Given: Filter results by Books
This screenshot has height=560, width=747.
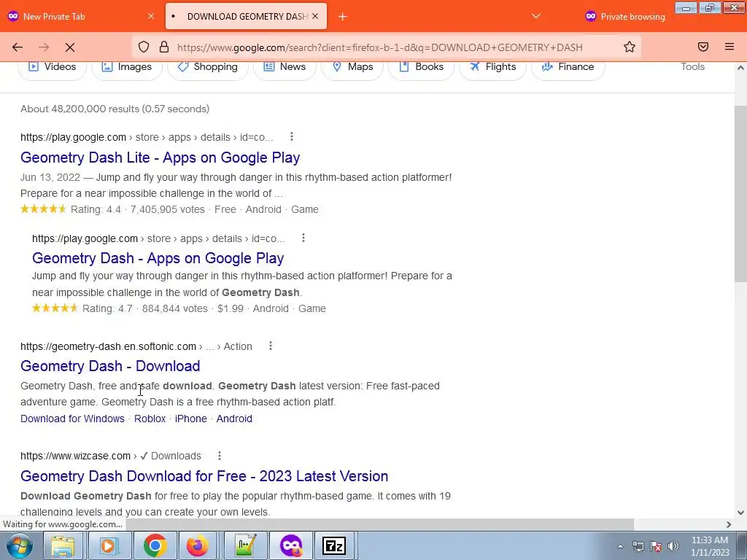Looking at the screenshot, I should tap(421, 66).
